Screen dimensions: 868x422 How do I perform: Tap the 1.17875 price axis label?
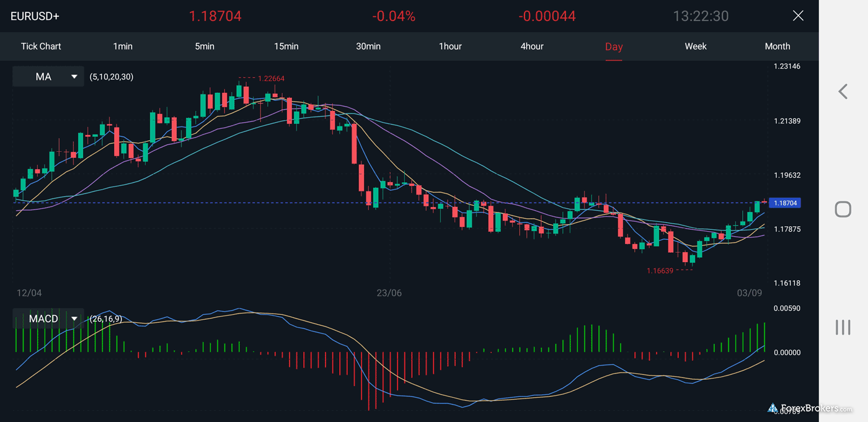(x=787, y=229)
